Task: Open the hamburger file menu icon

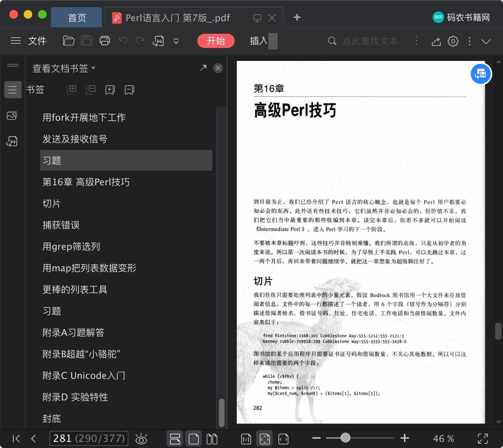Action: point(16,41)
